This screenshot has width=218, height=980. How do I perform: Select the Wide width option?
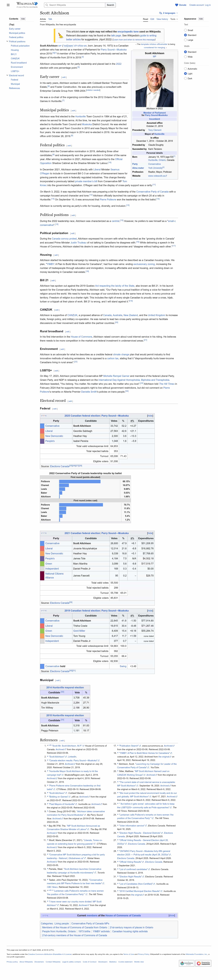point(185,57)
